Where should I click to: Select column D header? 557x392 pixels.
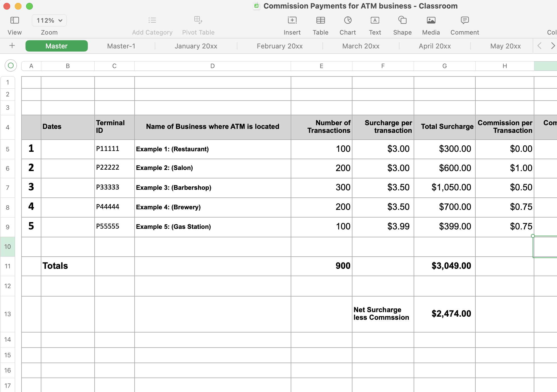[212, 66]
